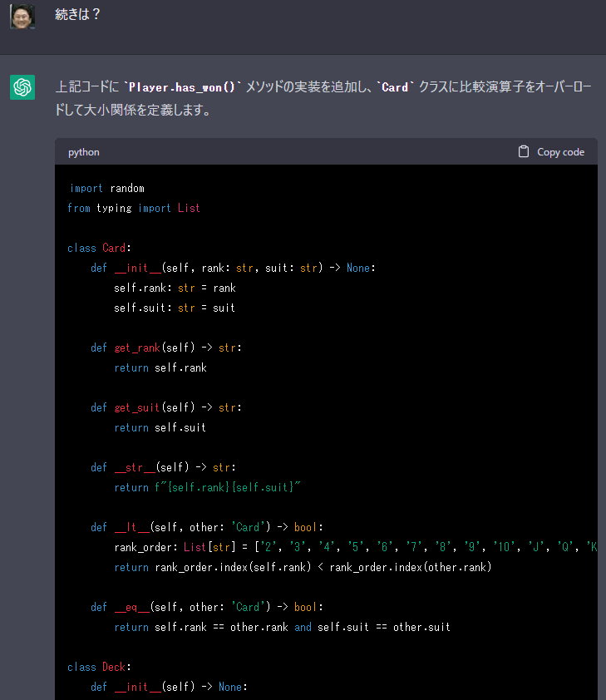Click the line import random

click(107, 189)
